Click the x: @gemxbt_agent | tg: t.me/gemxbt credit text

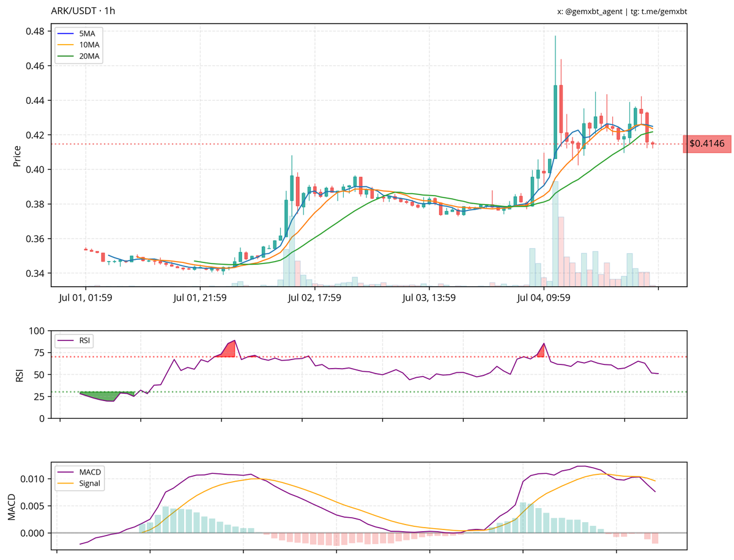tap(621, 12)
